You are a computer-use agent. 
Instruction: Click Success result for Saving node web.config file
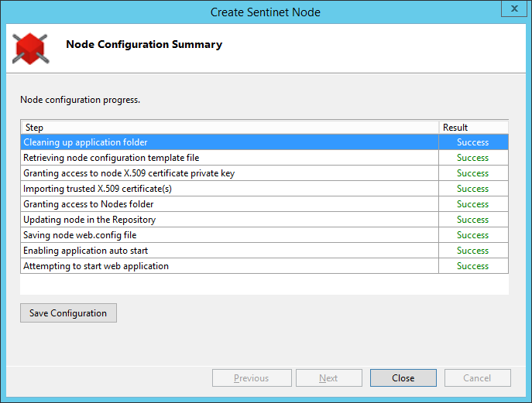pyautogui.click(x=472, y=235)
